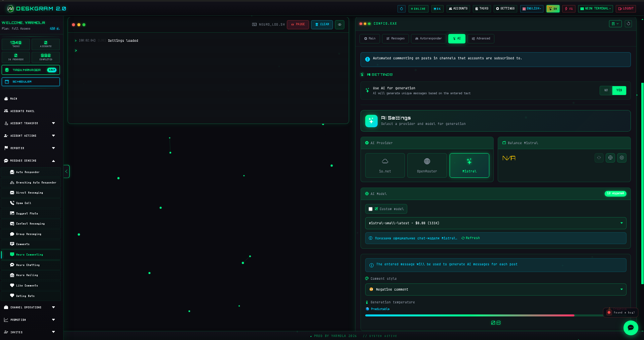Click the Logout button
This screenshot has width=644, height=340.
pos(626,9)
